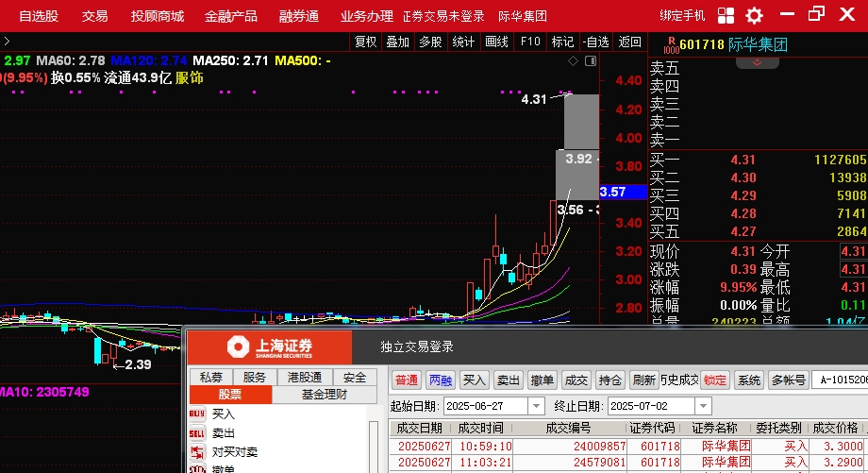The width and height of the screenshot is (868, 473).
Task: Open F10 company info
Action: tap(530, 42)
